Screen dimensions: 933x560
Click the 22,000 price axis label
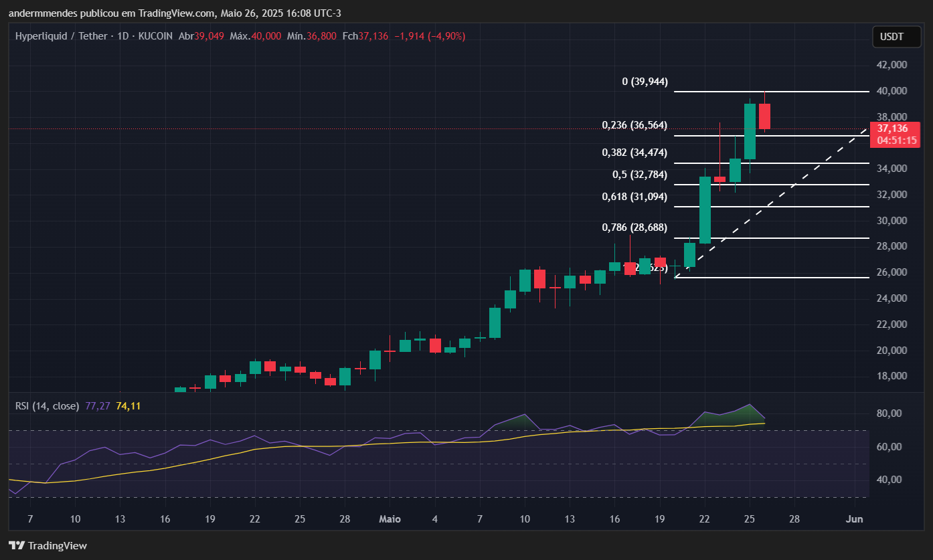[892, 324]
